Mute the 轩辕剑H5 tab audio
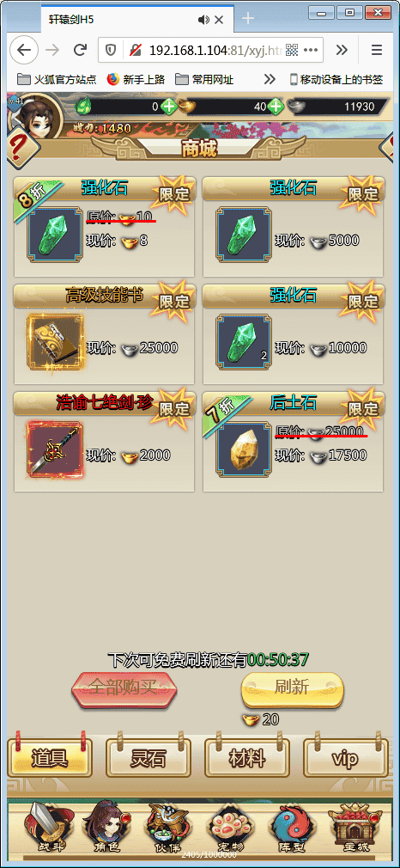 203,20
